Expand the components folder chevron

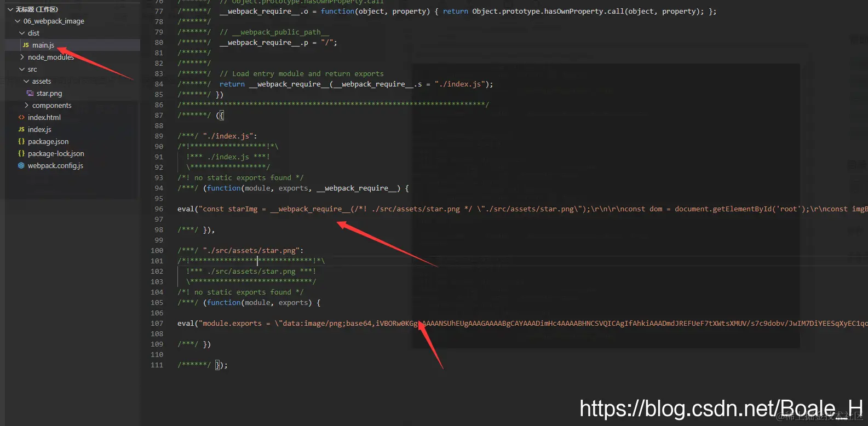(x=26, y=106)
